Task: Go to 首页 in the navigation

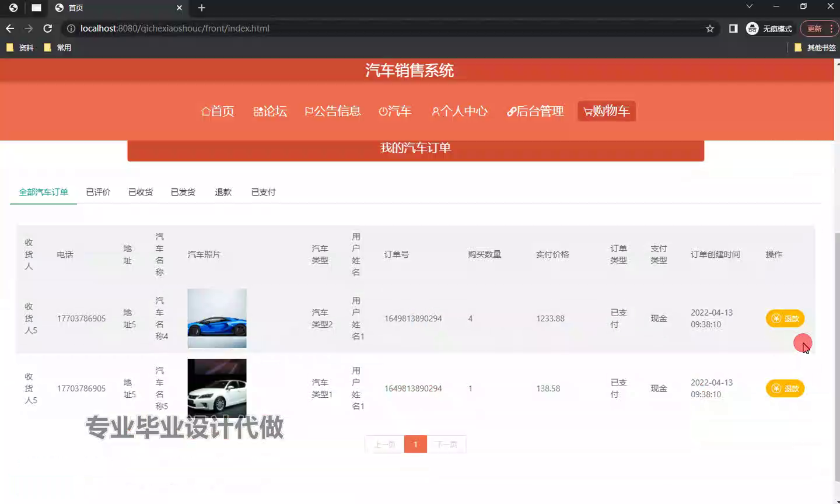Action: pyautogui.click(x=218, y=111)
